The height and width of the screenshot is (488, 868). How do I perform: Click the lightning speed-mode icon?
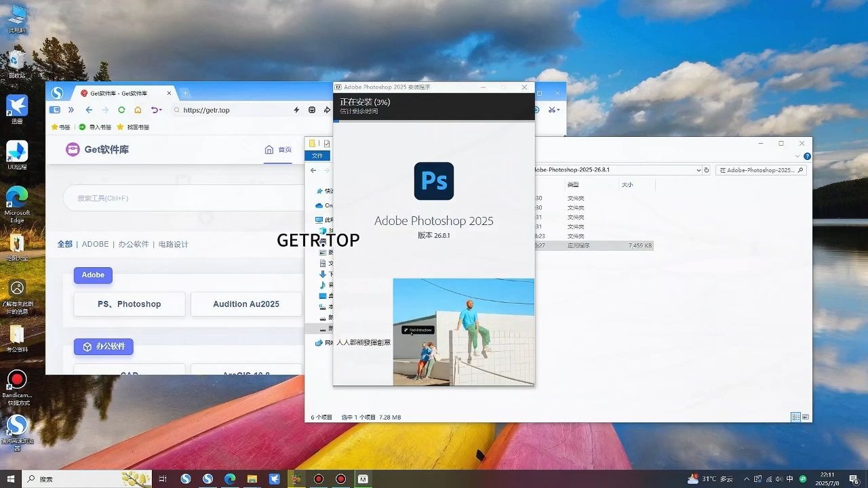(296, 110)
